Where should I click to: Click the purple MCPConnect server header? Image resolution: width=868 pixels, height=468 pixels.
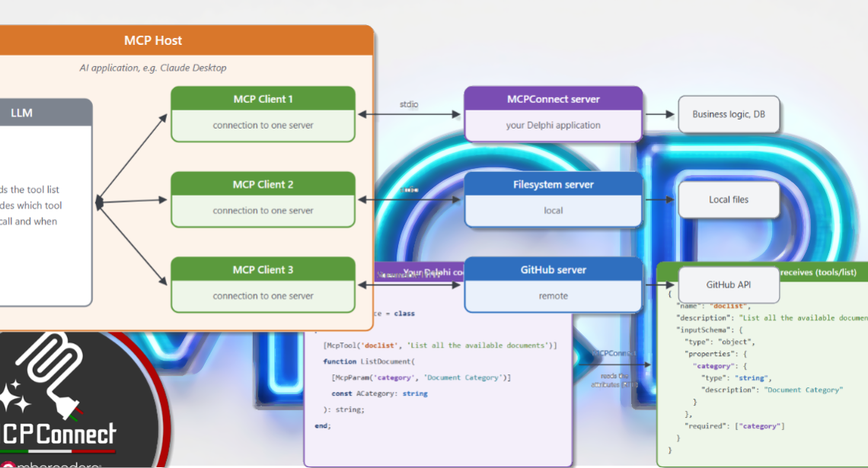553,99
